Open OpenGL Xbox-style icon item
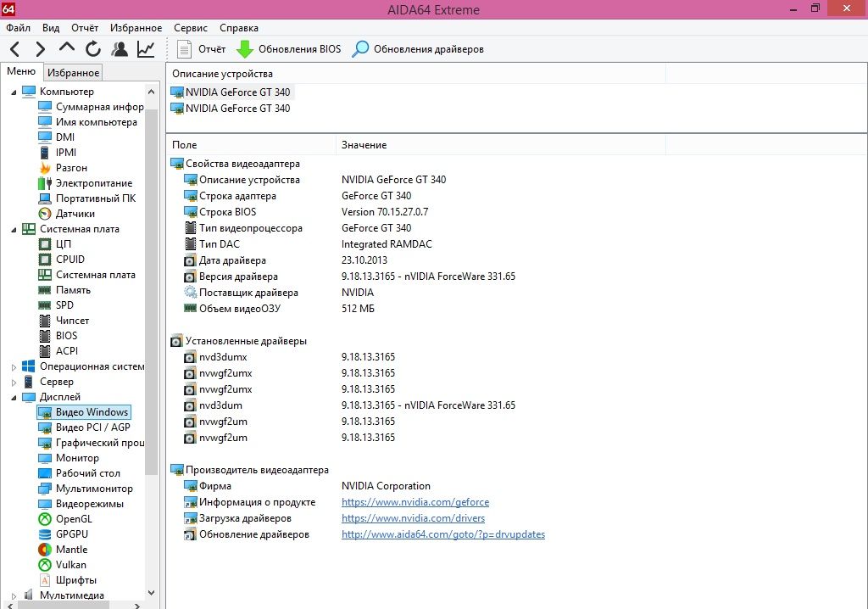The height and width of the screenshot is (609, 868). 45,519
